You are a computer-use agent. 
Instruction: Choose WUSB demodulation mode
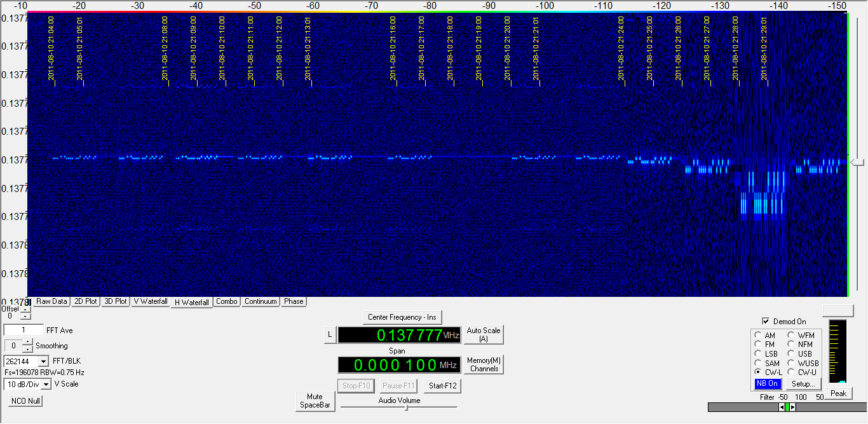point(803,363)
